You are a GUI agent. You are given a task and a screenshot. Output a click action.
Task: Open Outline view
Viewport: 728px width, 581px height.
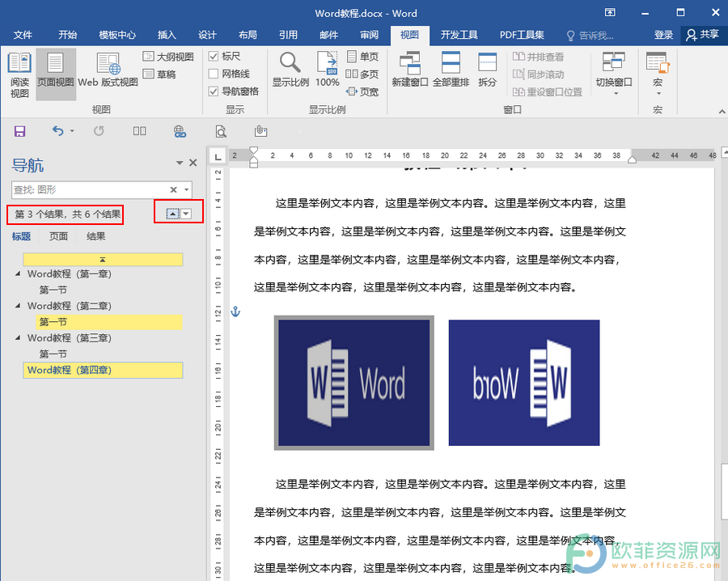click(168, 57)
